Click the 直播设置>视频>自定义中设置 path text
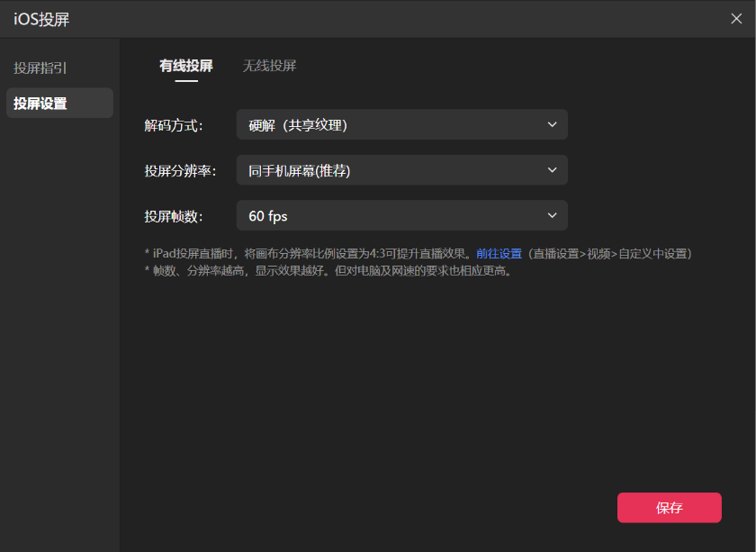Image resolution: width=756 pixels, height=552 pixels. (610, 254)
